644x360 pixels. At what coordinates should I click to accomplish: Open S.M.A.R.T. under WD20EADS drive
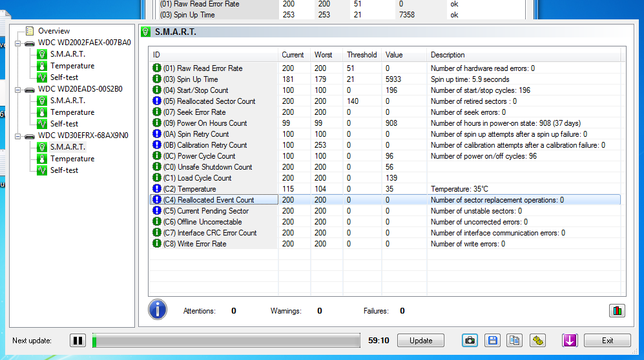point(68,100)
